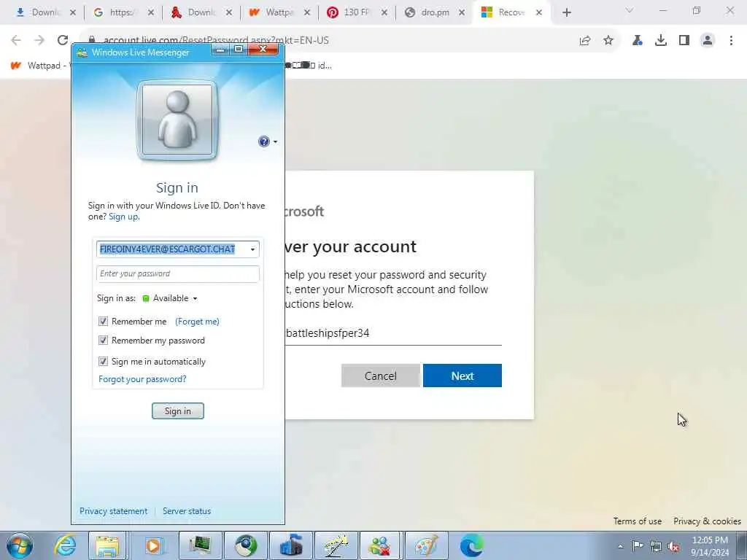The height and width of the screenshot is (560, 747).
Task: Open Chrome three-dot menu
Action: (x=731, y=41)
